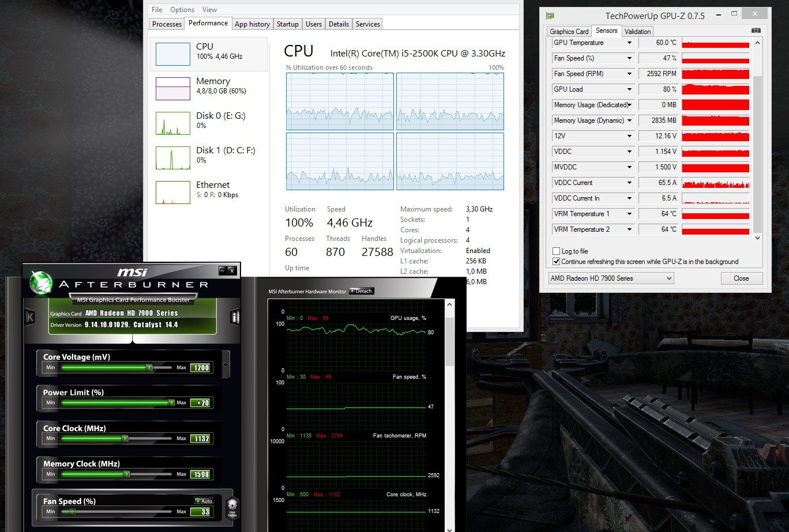The image size is (789, 532).
Task: Open the AMD Radeon HD 7900 Series GPU selector
Action: [x=611, y=278]
